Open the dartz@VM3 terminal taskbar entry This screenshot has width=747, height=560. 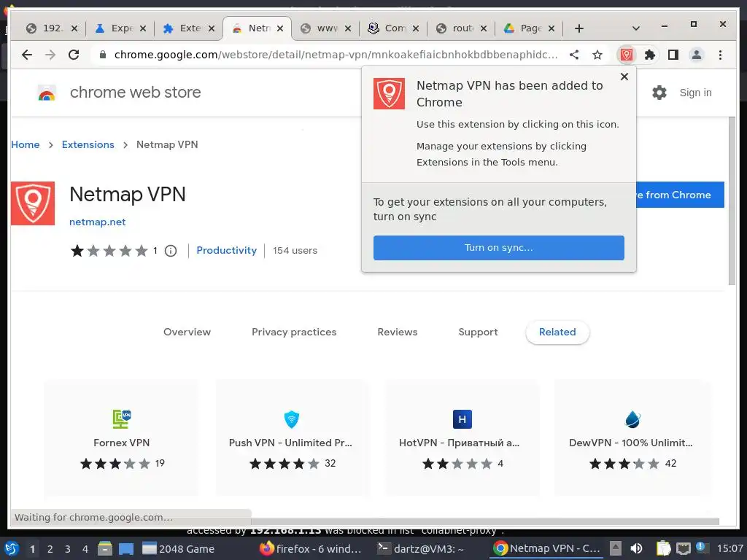420,549
